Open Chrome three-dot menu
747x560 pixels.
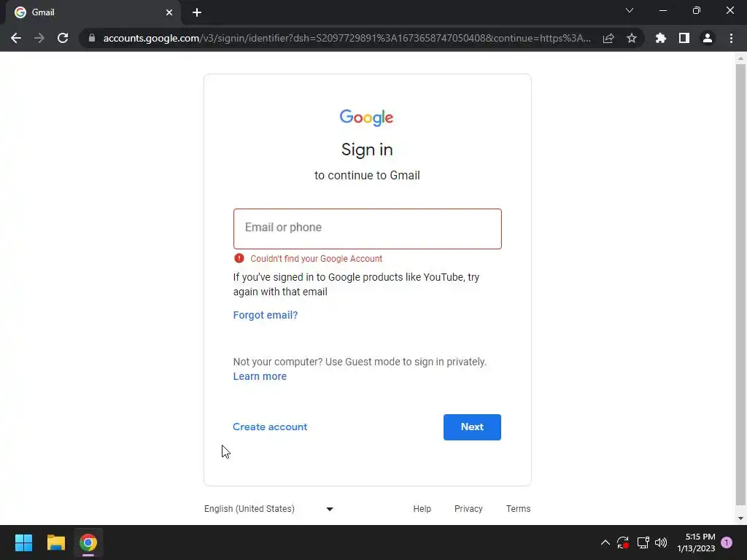click(x=731, y=38)
